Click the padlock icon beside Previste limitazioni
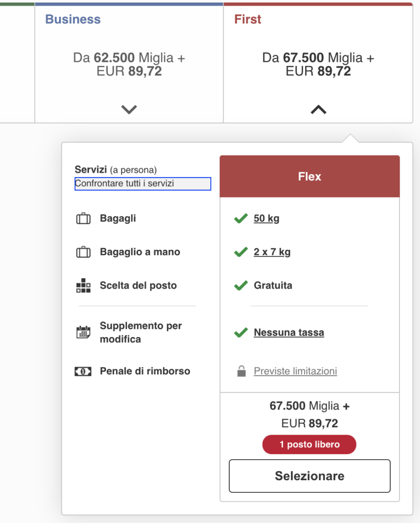This screenshot has height=523, width=420. (241, 371)
